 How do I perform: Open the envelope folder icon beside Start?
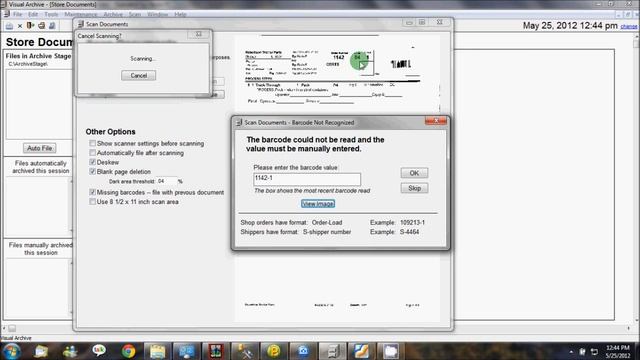(x=40, y=351)
